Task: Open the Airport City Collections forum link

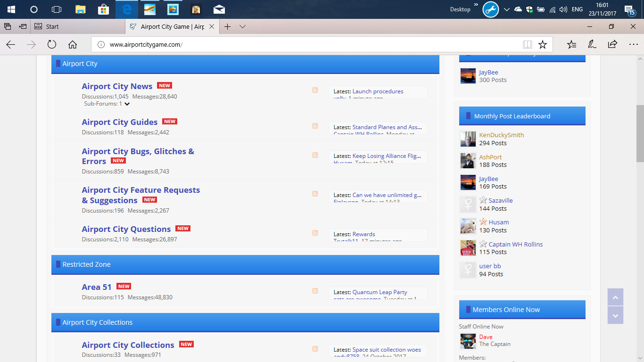Action: pos(128,345)
